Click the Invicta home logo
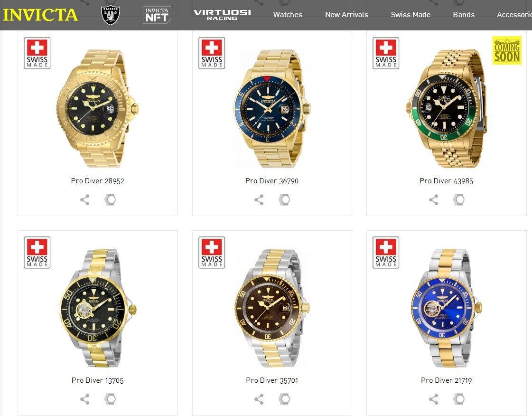Image resolution: width=532 pixels, height=416 pixels. coord(40,15)
